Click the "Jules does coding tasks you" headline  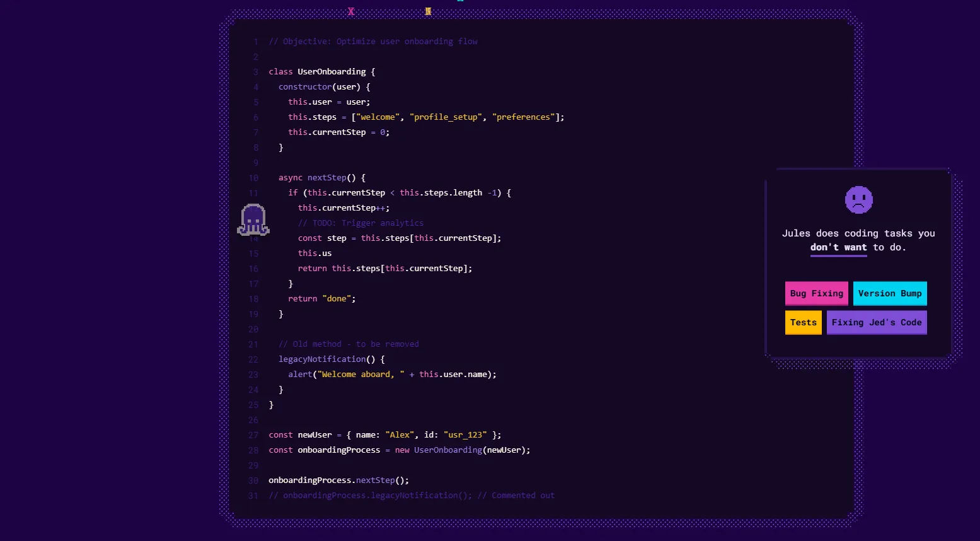[858, 233]
